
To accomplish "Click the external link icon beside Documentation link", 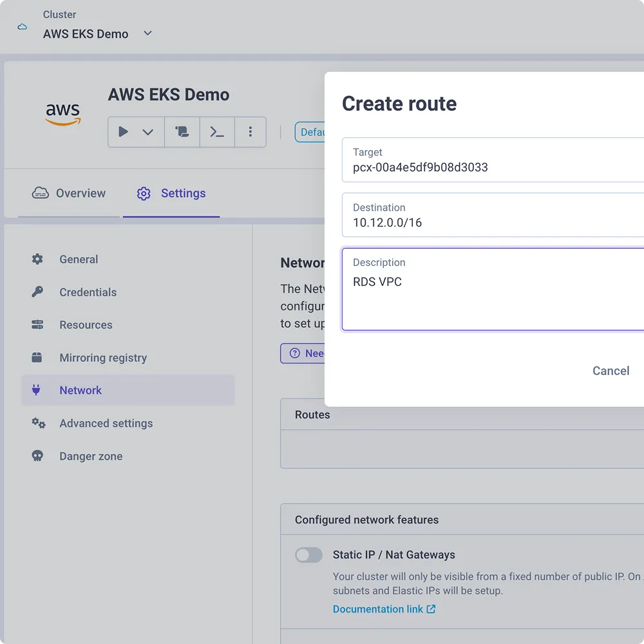I will pos(431,609).
